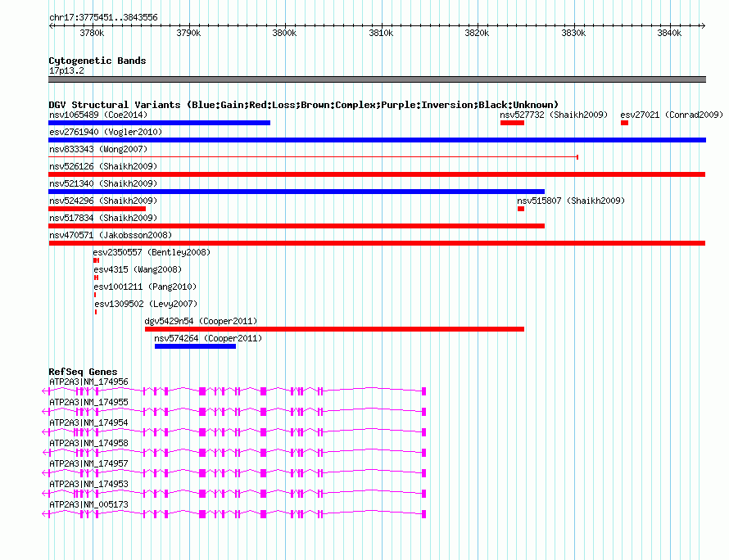Click the 3780k ruler tick label
The width and height of the screenshot is (729, 560).
click(x=92, y=34)
